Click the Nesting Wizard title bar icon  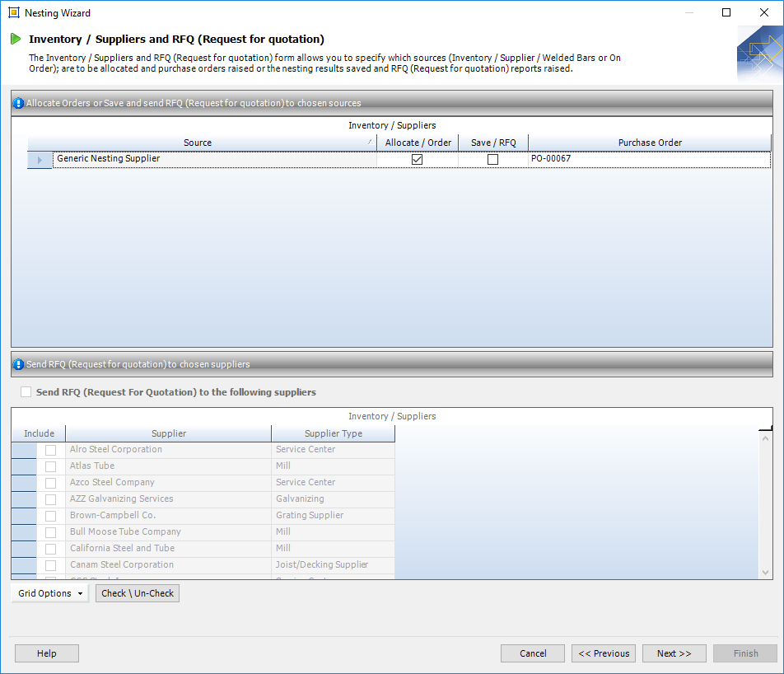tap(13, 12)
